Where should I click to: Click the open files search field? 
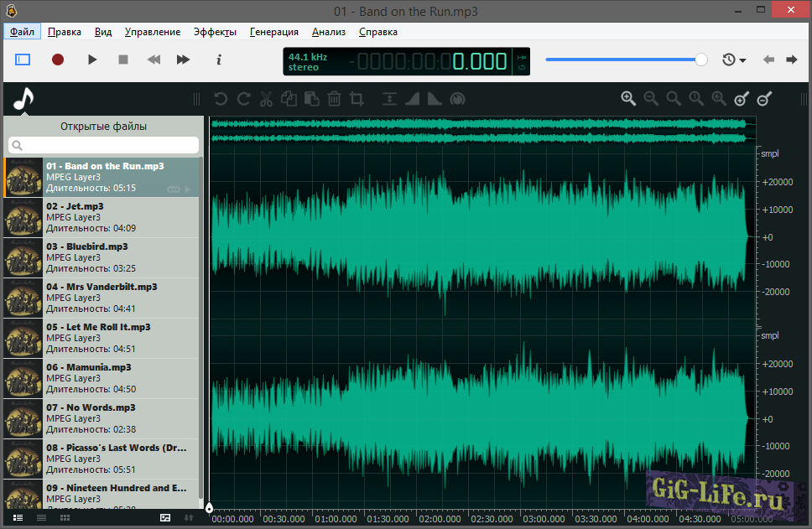coord(104,145)
